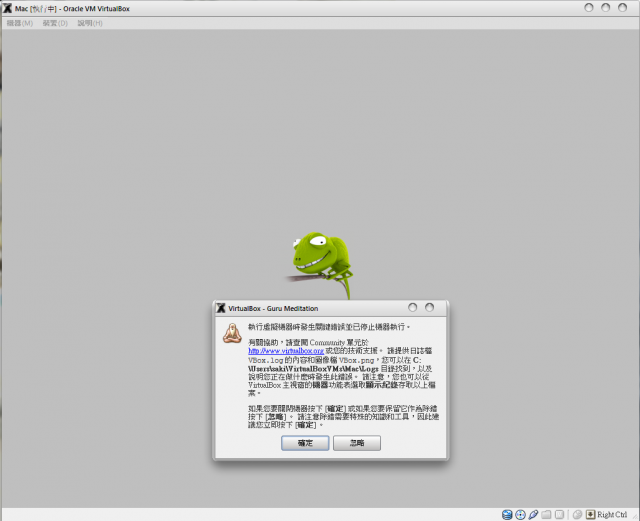Open the 說明(H) Help menu
Viewport: 640px width, 521px height.
tap(90, 23)
